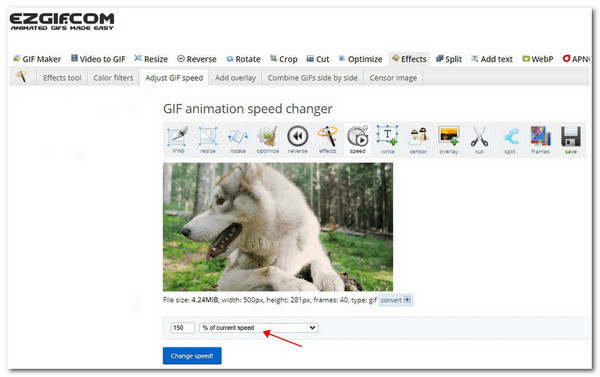Switch to the Color filters tab
The height and width of the screenshot is (377, 600).
point(113,78)
